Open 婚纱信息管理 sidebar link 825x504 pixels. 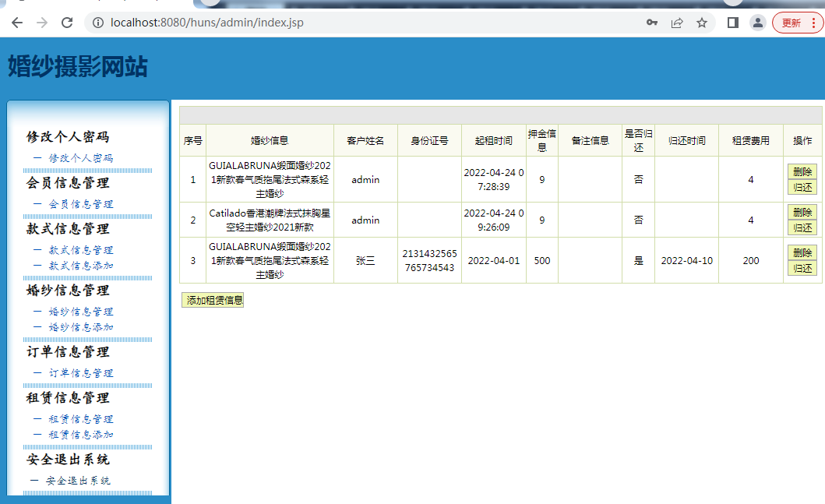81,312
